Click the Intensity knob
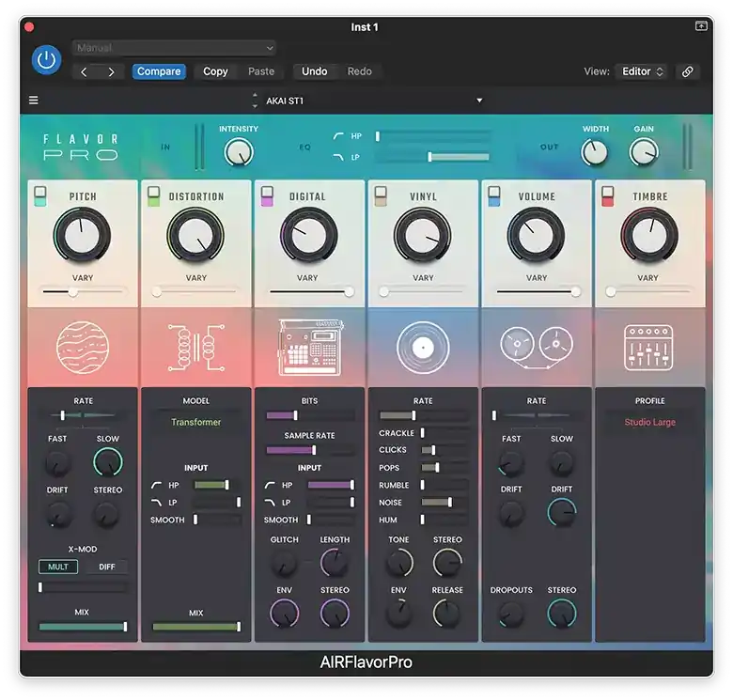This screenshot has height=700, width=733. coord(239,152)
